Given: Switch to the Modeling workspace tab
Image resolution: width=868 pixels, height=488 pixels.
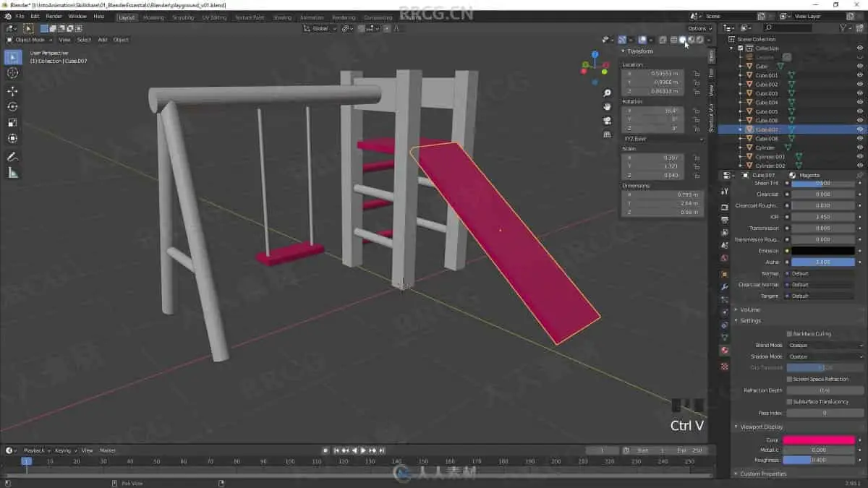Looking at the screenshot, I should pyautogui.click(x=153, y=17).
